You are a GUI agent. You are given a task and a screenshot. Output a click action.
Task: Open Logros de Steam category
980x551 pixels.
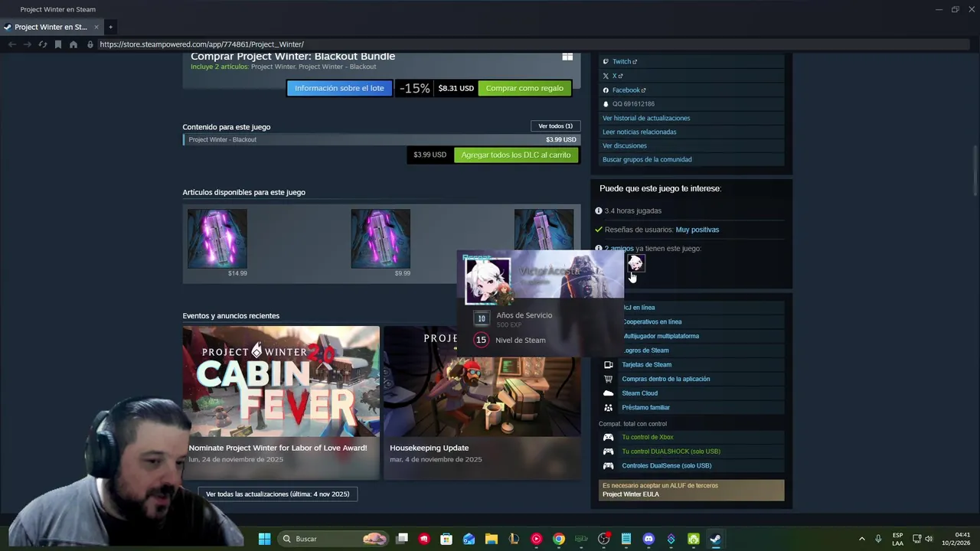coord(646,350)
